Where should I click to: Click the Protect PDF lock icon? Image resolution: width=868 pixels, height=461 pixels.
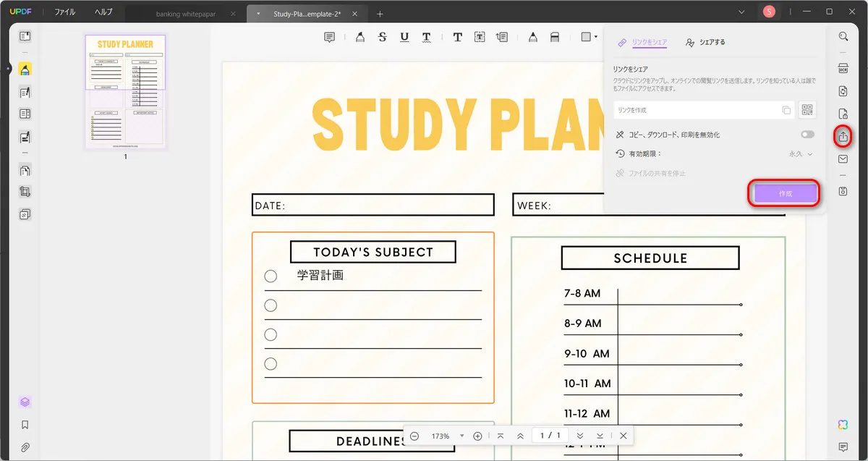843,114
